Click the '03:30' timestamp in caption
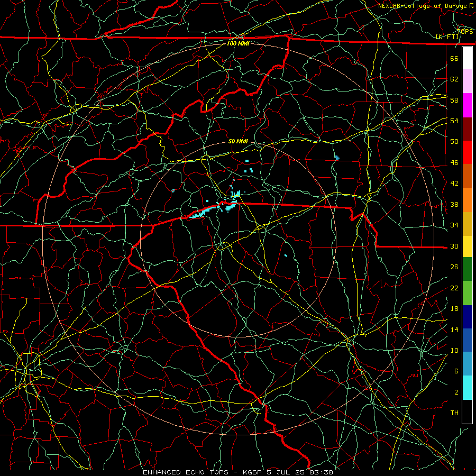This screenshot has width=476, height=476. tap(322, 472)
